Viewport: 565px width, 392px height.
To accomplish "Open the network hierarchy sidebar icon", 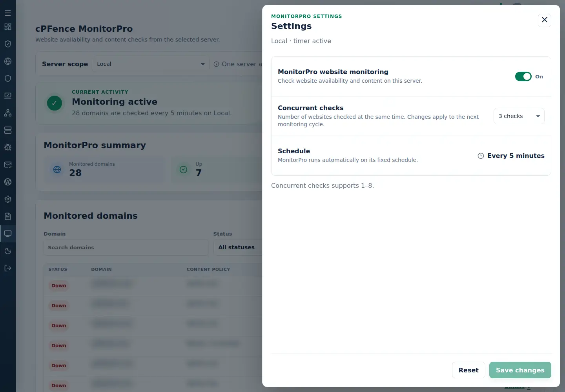I will pyautogui.click(x=8, y=113).
